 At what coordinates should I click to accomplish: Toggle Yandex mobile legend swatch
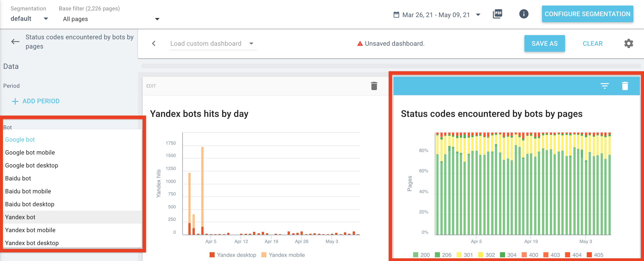(264, 255)
